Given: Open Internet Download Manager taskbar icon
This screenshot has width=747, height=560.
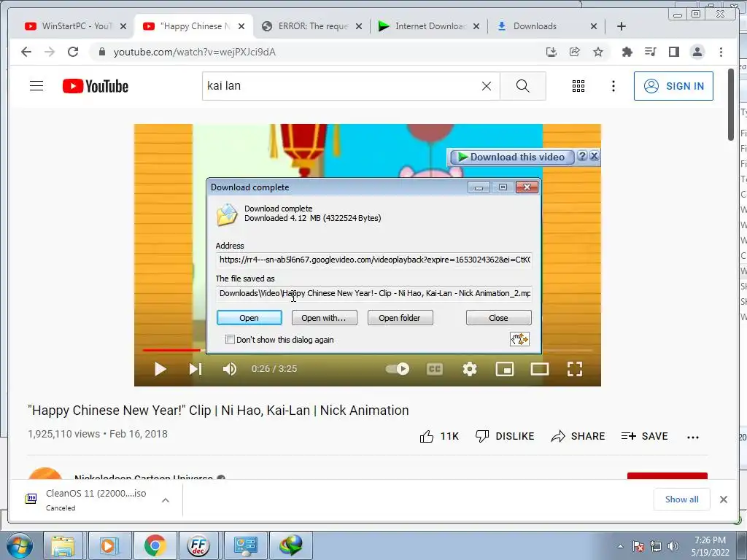Looking at the screenshot, I should 291,545.
